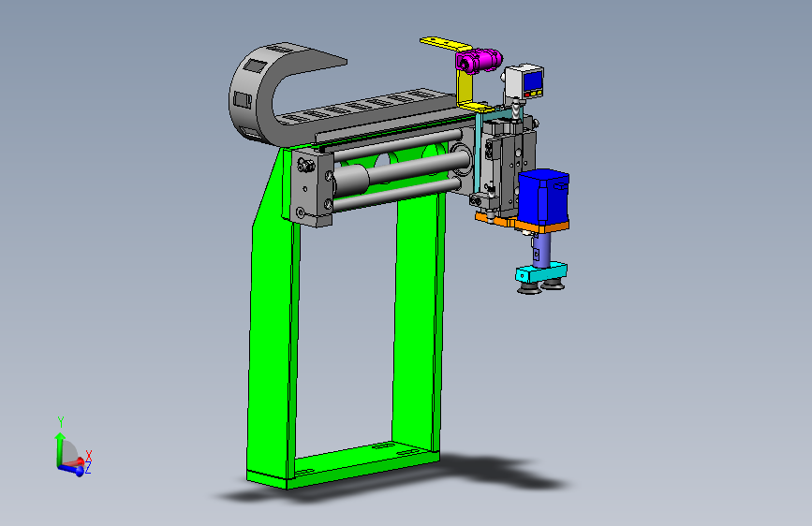
Task: Select the digital pressure switch display
Action: click(x=532, y=81)
